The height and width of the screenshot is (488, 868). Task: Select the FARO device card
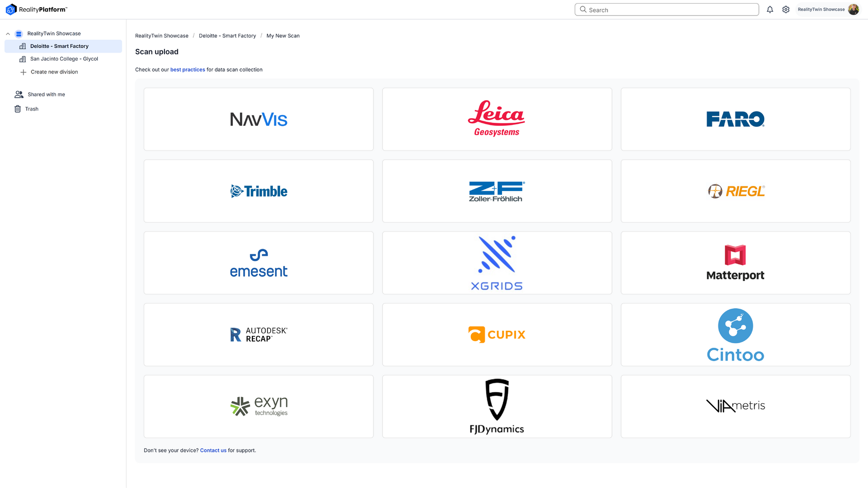click(x=735, y=119)
